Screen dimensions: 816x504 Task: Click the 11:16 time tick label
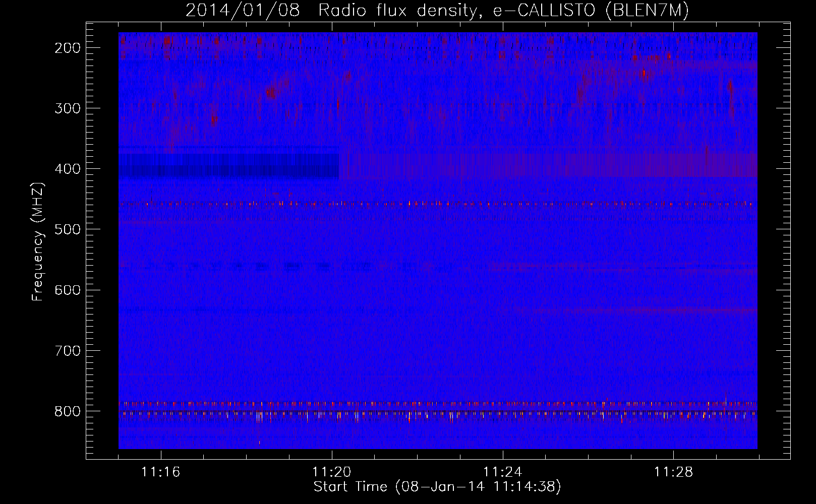coord(161,472)
